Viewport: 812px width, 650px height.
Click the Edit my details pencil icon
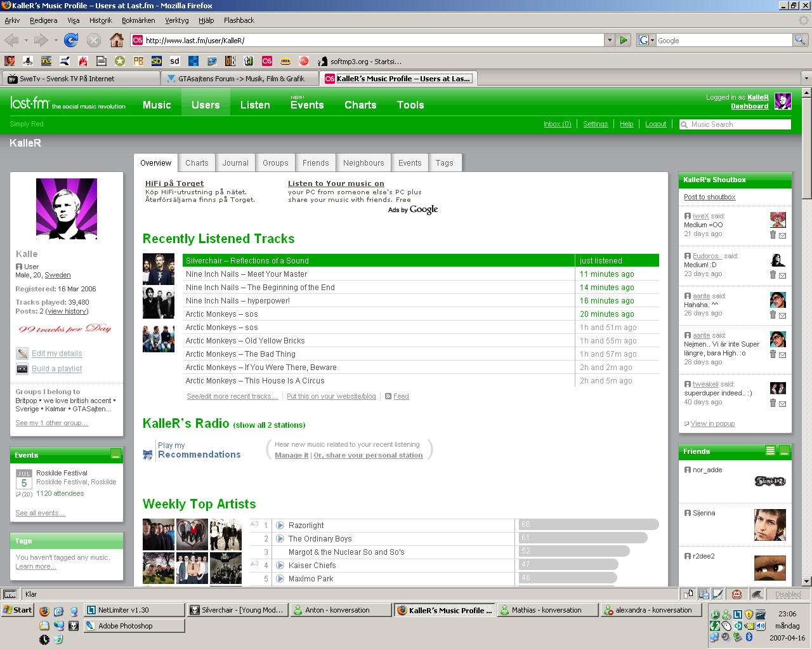click(x=22, y=354)
